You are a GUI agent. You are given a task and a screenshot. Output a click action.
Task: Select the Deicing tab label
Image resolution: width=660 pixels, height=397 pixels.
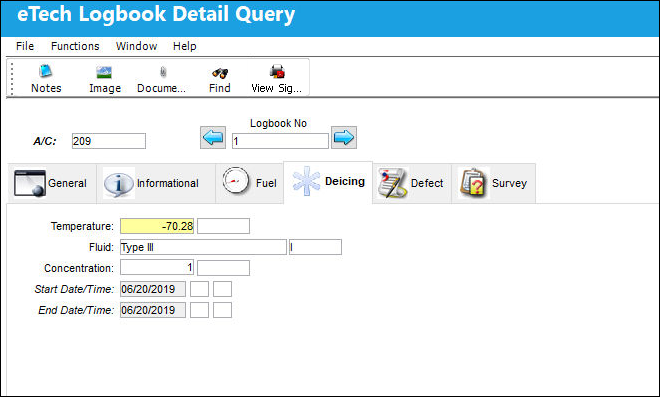(x=345, y=181)
